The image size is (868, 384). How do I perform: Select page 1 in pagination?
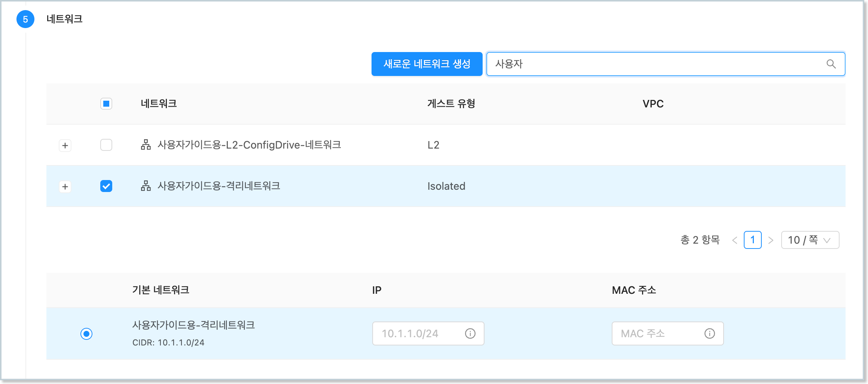[x=753, y=240]
